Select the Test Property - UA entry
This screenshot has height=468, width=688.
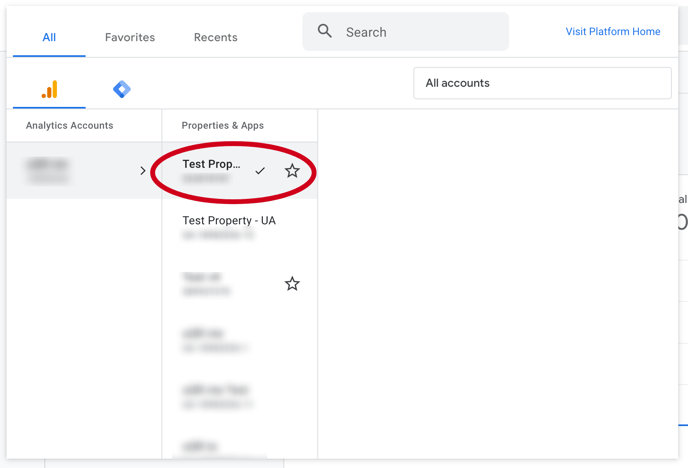(240, 227)
